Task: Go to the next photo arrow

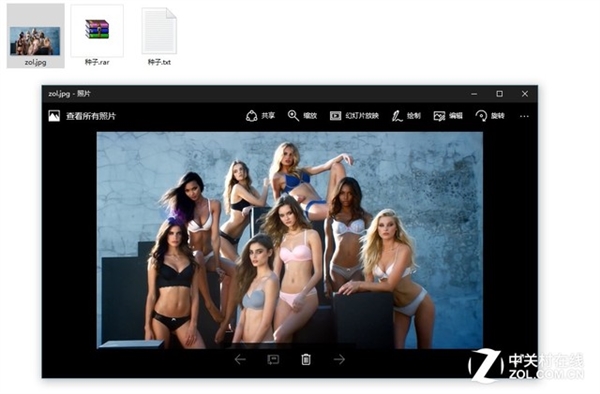Action: click(339, 359)
